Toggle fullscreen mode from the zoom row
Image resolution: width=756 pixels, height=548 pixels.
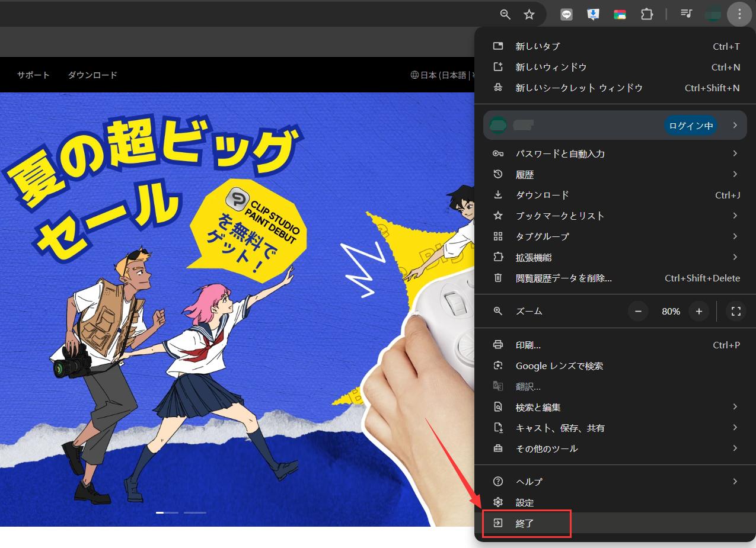click(x=736, y=311)
